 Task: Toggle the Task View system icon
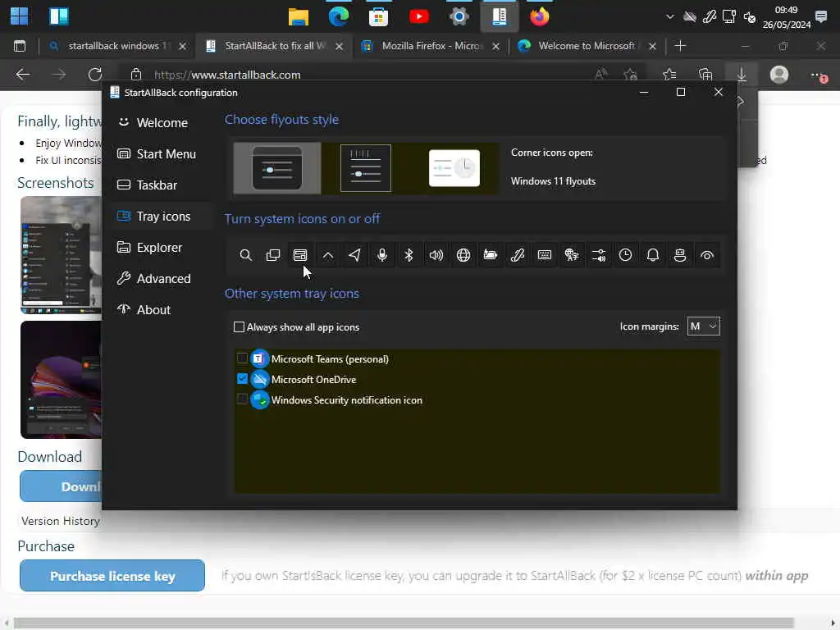272,255
